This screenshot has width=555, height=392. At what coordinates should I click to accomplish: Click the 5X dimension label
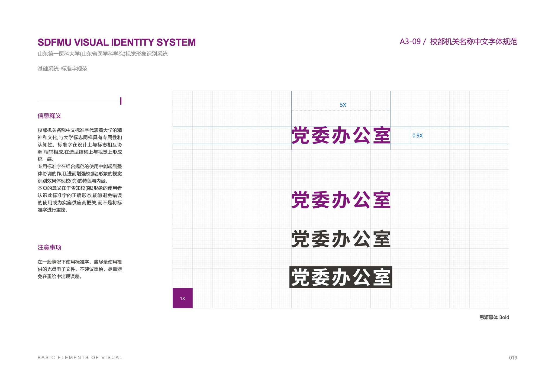click(343, 105)
